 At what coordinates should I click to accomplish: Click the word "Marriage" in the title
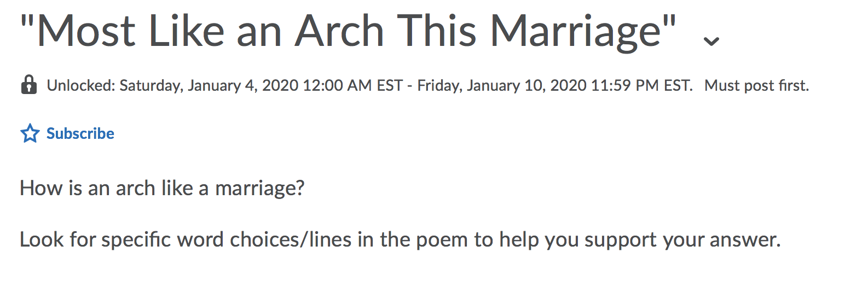[x=576, y=31]
